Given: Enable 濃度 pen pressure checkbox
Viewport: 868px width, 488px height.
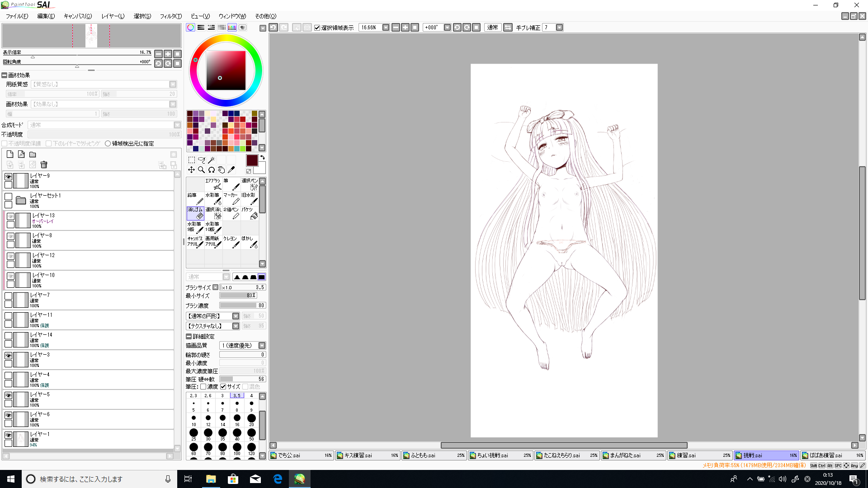Looking at the screenshot, I should click(x=203, y=387).
